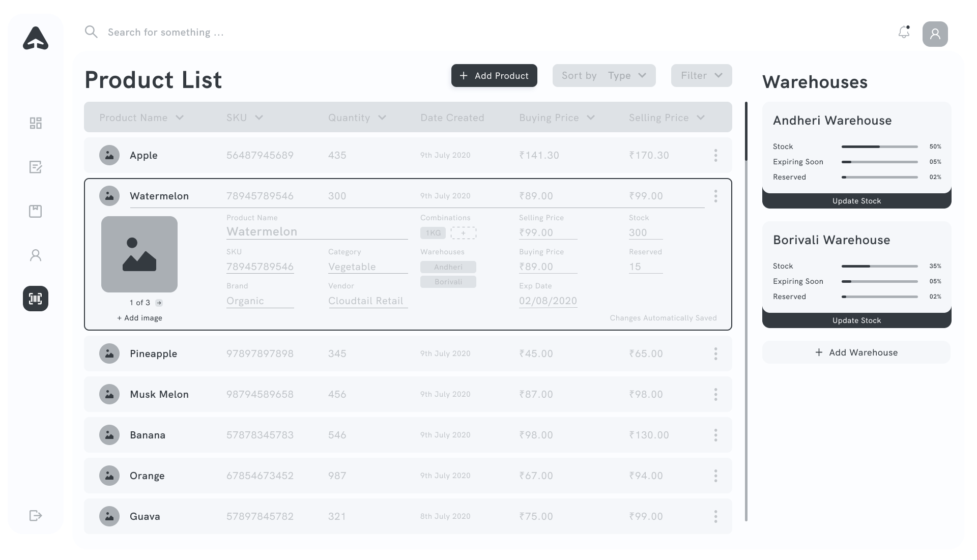This screenshot has width=977, height=560.
Task: Click Borivali Warehouse Stock progress bar
Action: (x=879, y=266)
